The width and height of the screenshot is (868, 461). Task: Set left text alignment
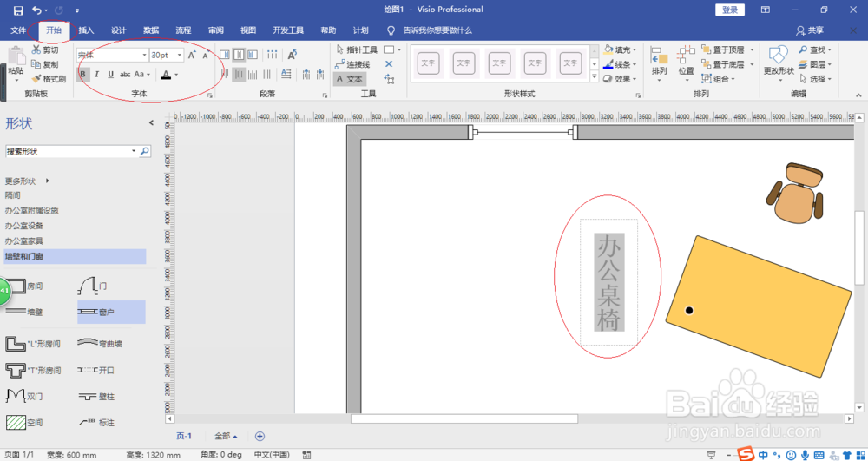(225, 74)
